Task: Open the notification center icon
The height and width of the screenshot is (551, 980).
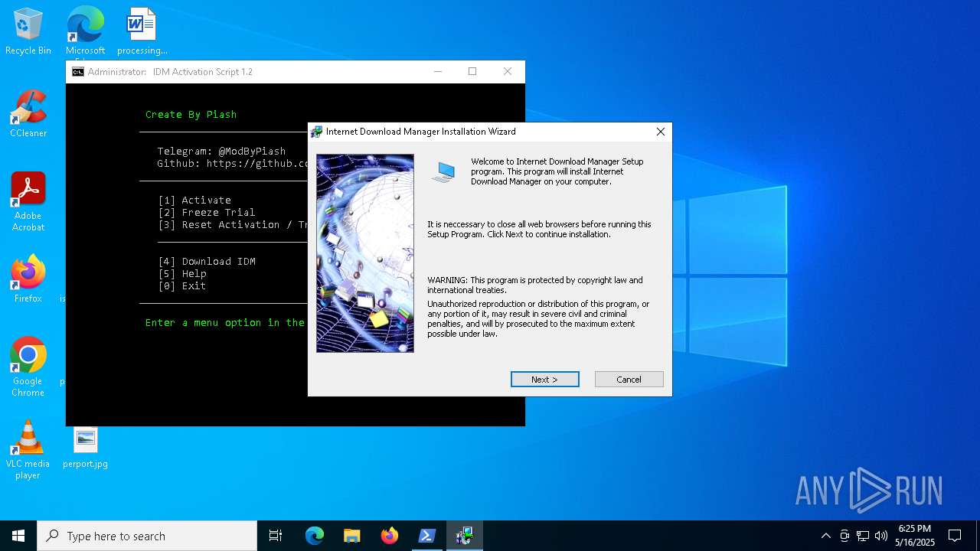Action: pos(955,536)
